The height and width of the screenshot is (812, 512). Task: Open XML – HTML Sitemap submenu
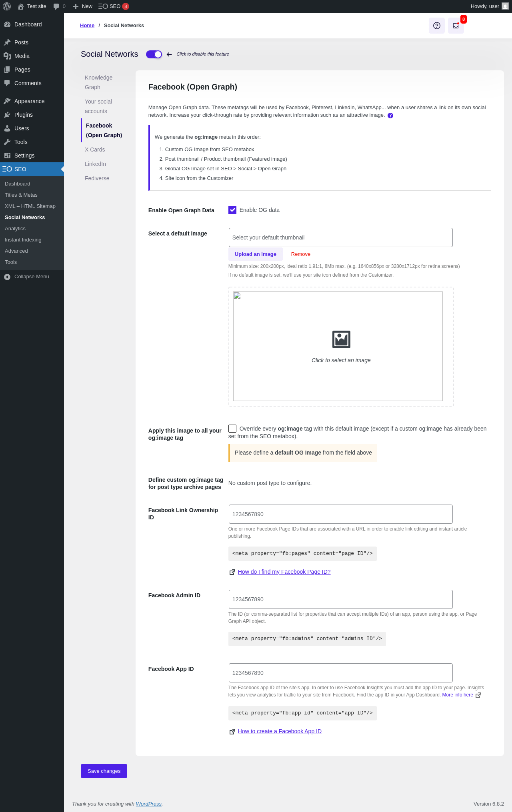point(32,206)
